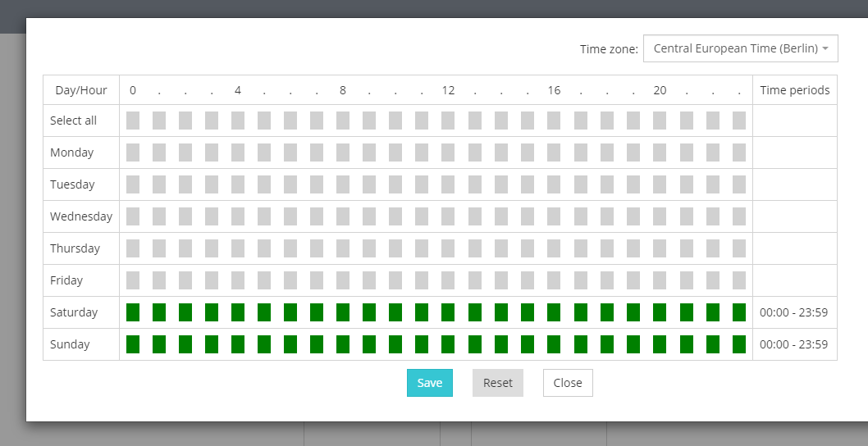The image size is (868, 446).
Task: Toggle Select all hour 0 column
Action: 133,121
